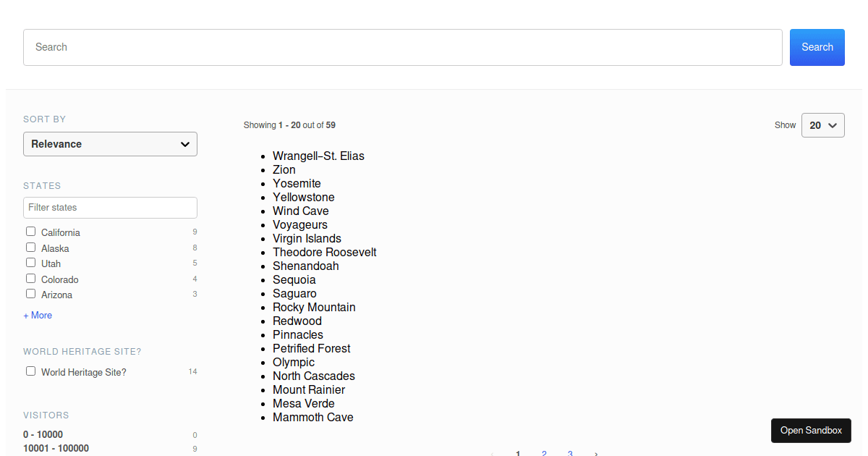868x456 pixels.
Task: Go to results page 3
Action: (570, 453)
